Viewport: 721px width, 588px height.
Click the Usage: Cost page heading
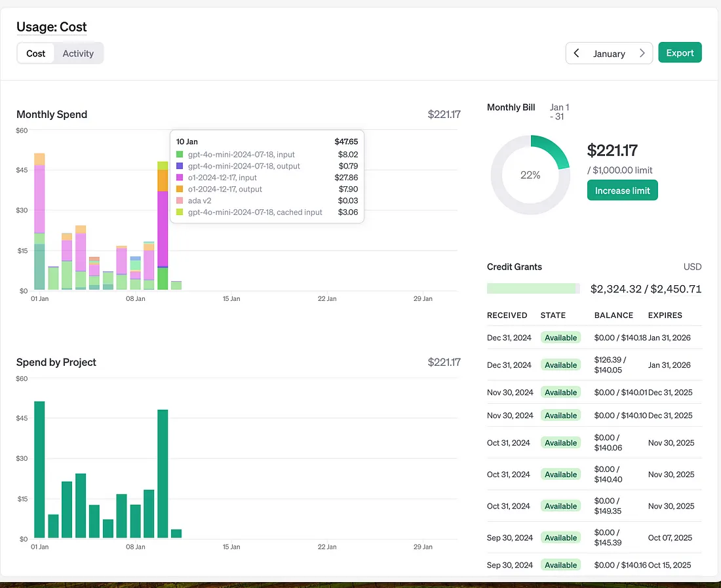pyautogui.click(x=52, y=27)
